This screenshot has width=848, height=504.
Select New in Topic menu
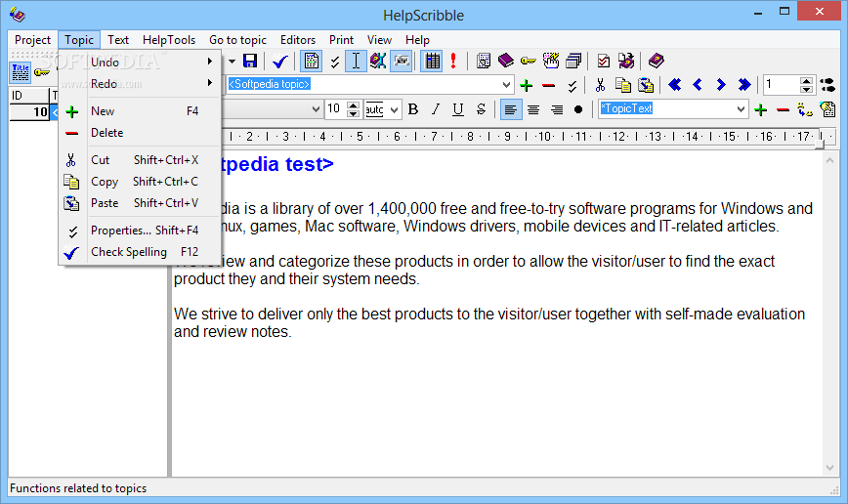point(140,111)
